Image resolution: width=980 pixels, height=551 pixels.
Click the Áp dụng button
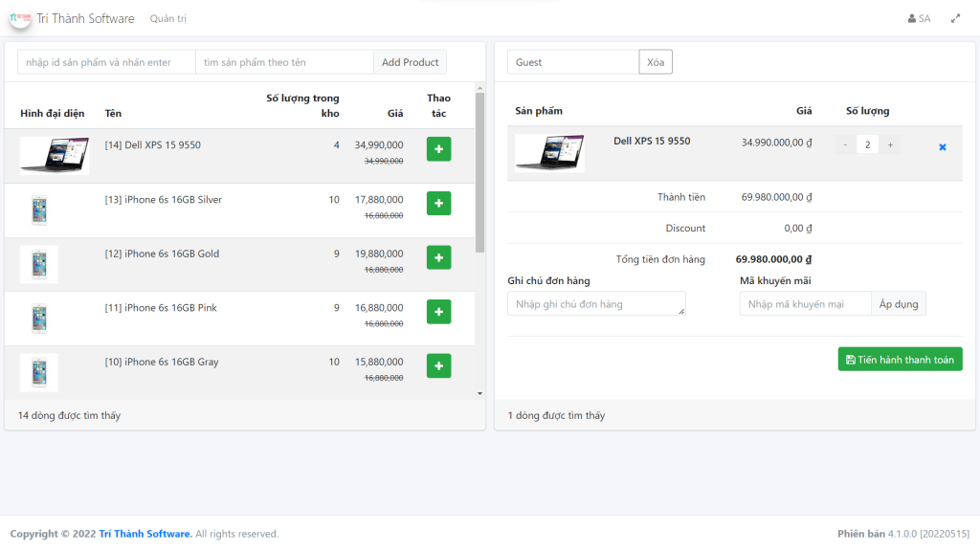(x=899, y=303)
